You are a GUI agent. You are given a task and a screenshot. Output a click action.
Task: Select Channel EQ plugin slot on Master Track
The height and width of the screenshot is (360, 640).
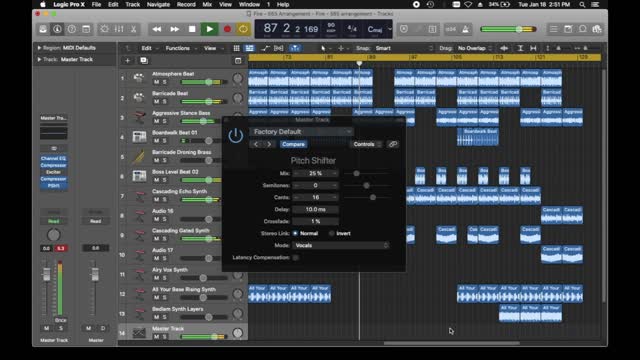click(53, 158)
